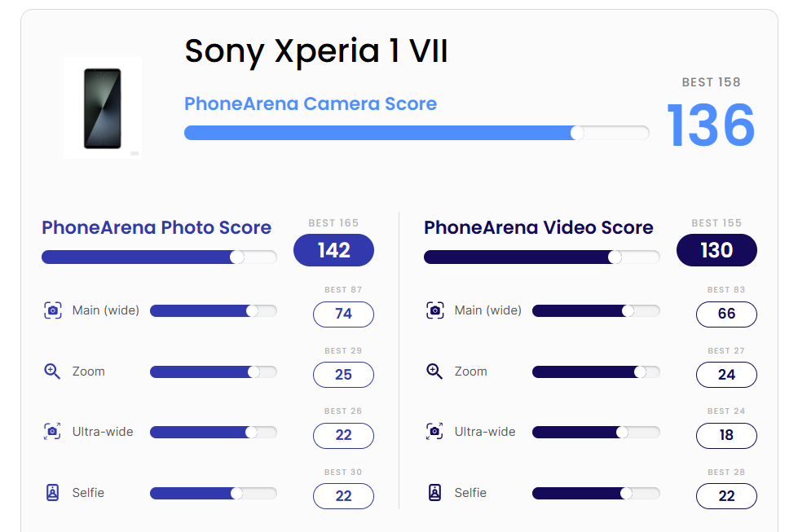Click the photo Ultra-wide camera icon
This screenshot has width=798, height=532.
52,431
